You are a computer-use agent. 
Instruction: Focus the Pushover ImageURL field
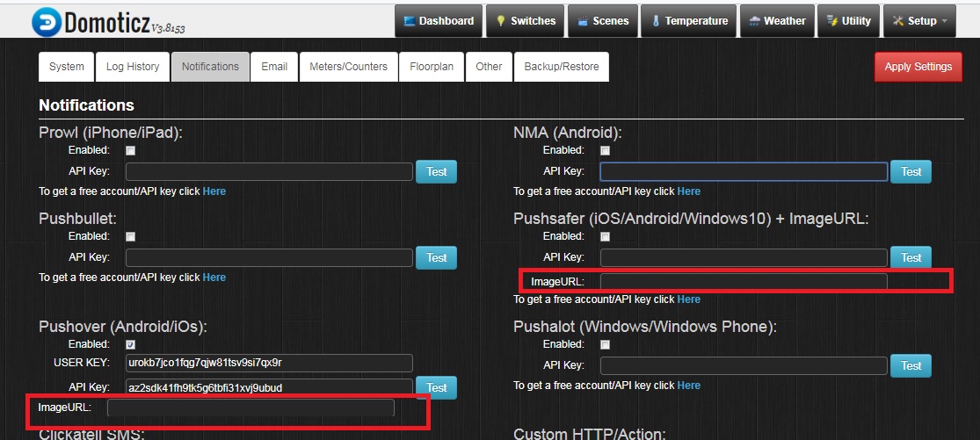(x=250, y=408)
